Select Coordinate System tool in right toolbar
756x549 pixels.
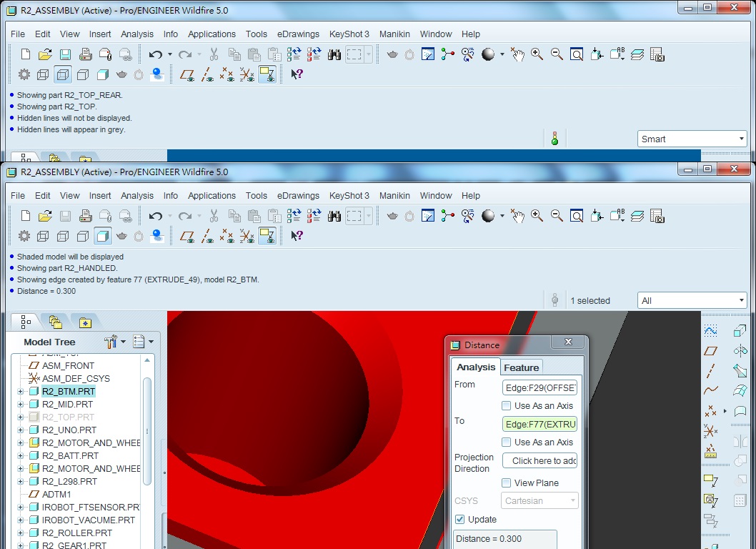tap(711, 430)
